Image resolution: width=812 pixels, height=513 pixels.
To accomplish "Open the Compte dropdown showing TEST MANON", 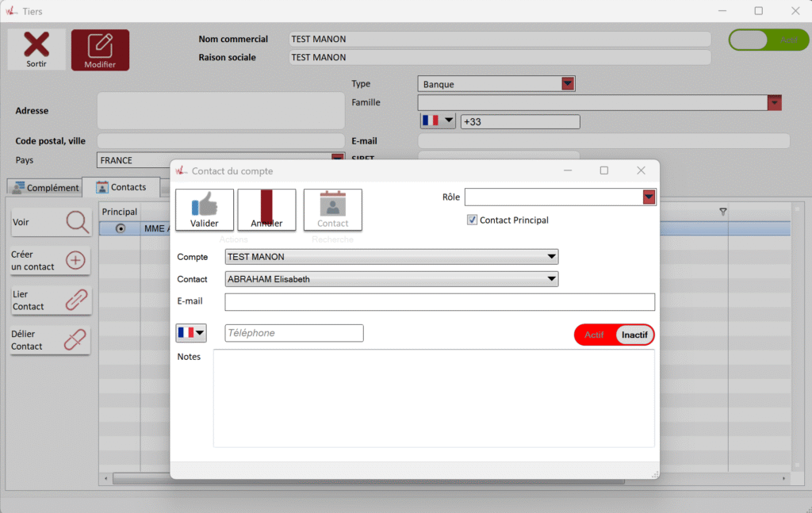I will click(551, 257).
